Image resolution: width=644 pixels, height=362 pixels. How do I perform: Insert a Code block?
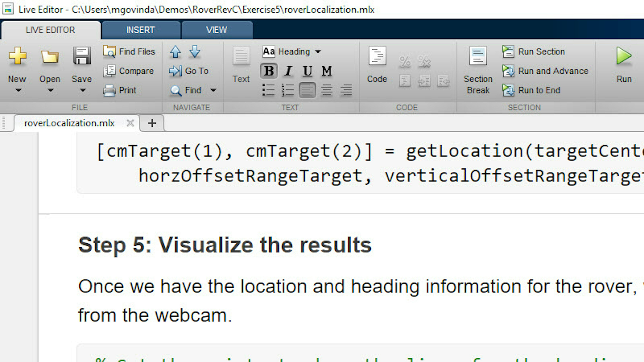click(377, 64)
